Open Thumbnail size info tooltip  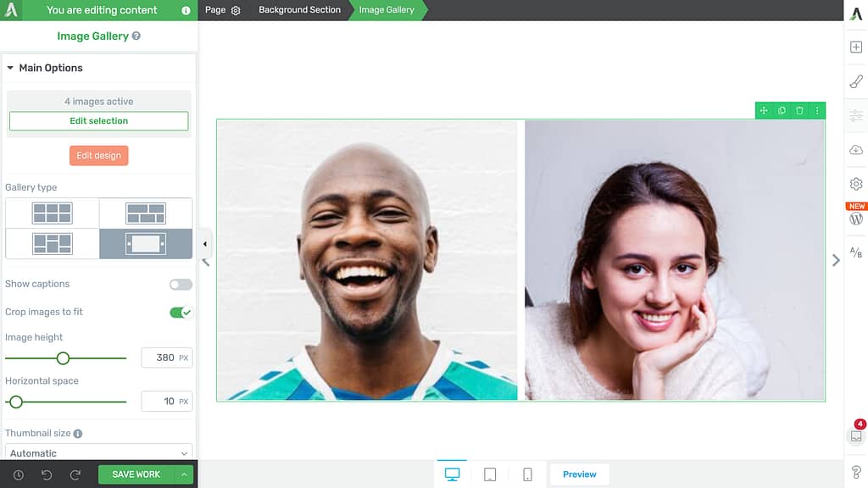pyautogui.click(x=78, y=434)
